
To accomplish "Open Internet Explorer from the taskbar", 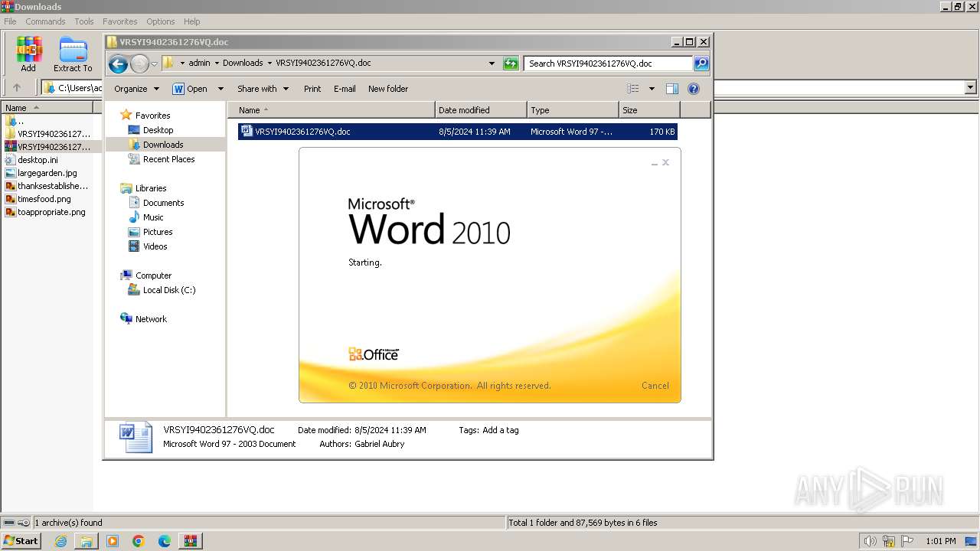I will coord(60,541).
